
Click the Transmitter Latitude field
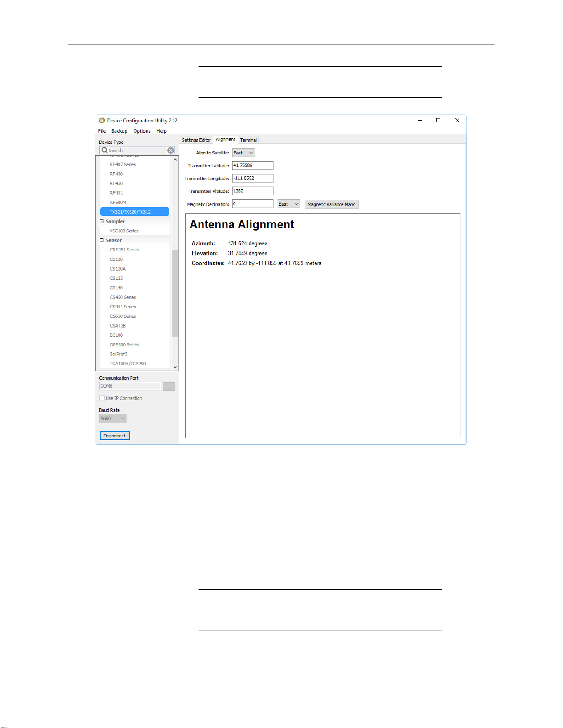pyautogui.click(x=252, y=165)
